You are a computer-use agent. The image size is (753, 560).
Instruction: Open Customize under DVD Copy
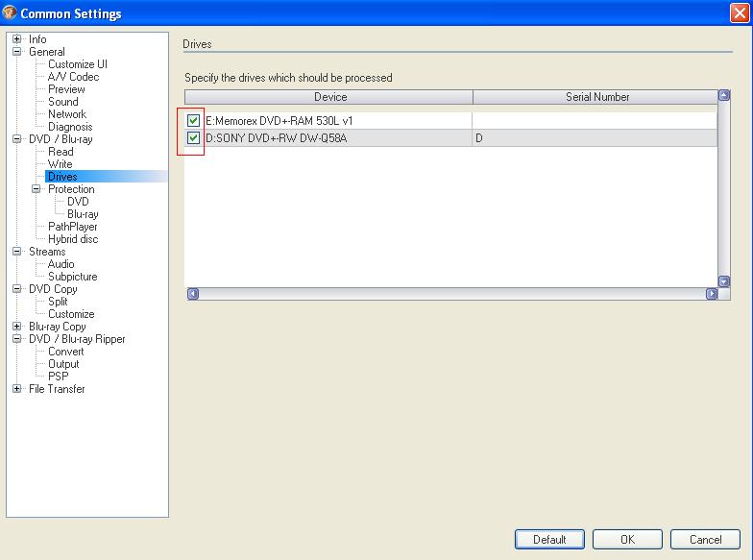[71, 313]
